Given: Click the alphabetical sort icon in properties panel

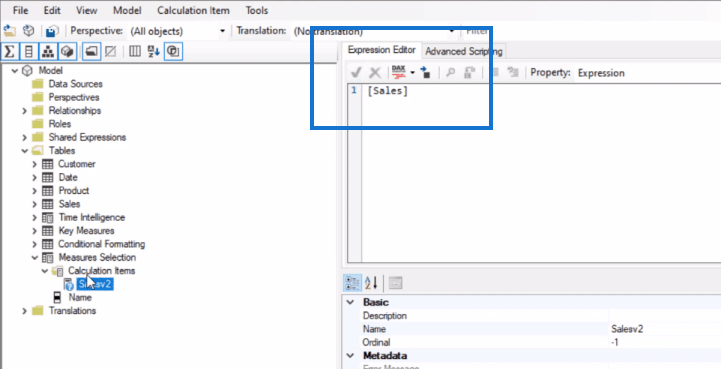Looking at the screenshot, I should point(371,283).
